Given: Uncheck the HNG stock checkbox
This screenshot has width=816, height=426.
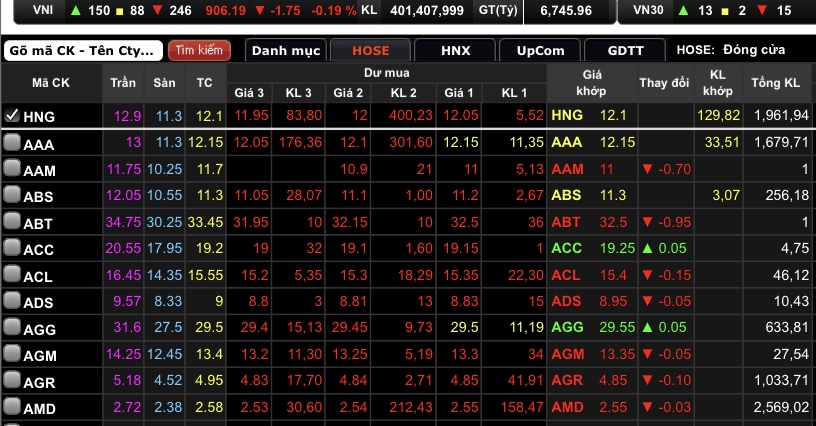Looking at the screenshot, I should coord(11,115).
